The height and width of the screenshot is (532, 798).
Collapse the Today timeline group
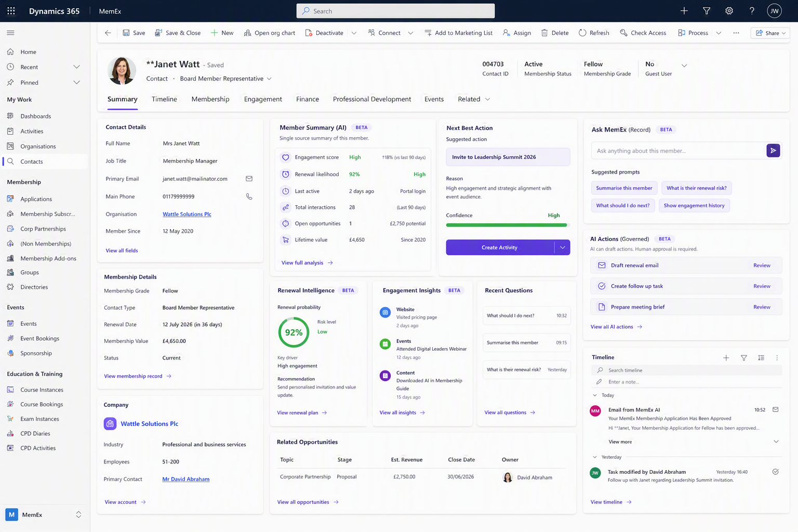click(595, 395)
